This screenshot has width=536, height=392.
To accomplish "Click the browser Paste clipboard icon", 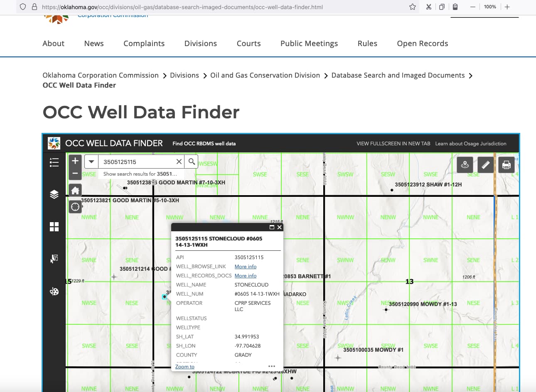I will pos(455,7).
